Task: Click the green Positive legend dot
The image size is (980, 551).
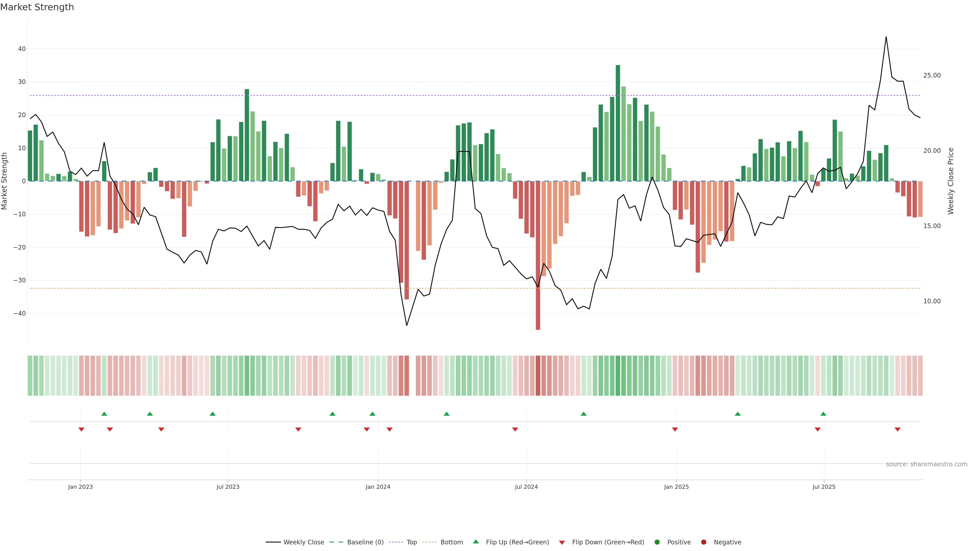Action: (657, 542)
